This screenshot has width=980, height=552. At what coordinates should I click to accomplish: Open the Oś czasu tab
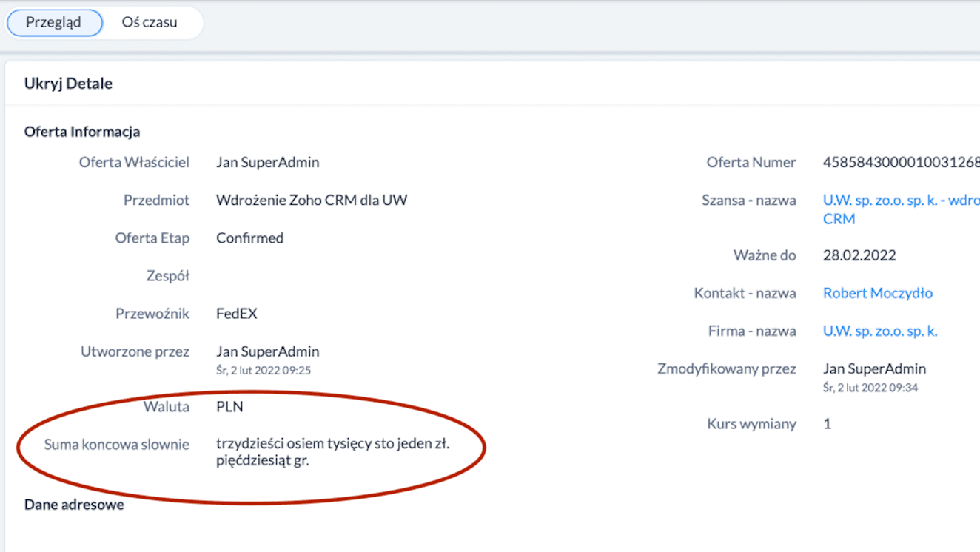point(150,23)
